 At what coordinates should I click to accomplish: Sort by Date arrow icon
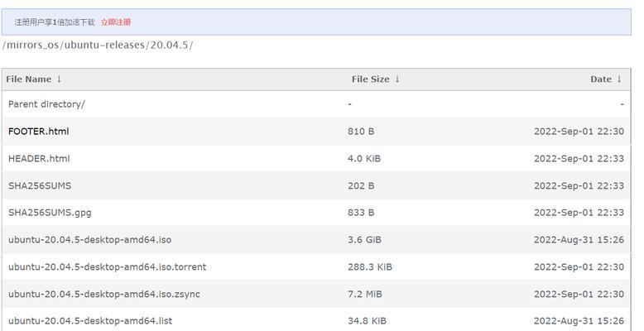click(x=619, y=79)
